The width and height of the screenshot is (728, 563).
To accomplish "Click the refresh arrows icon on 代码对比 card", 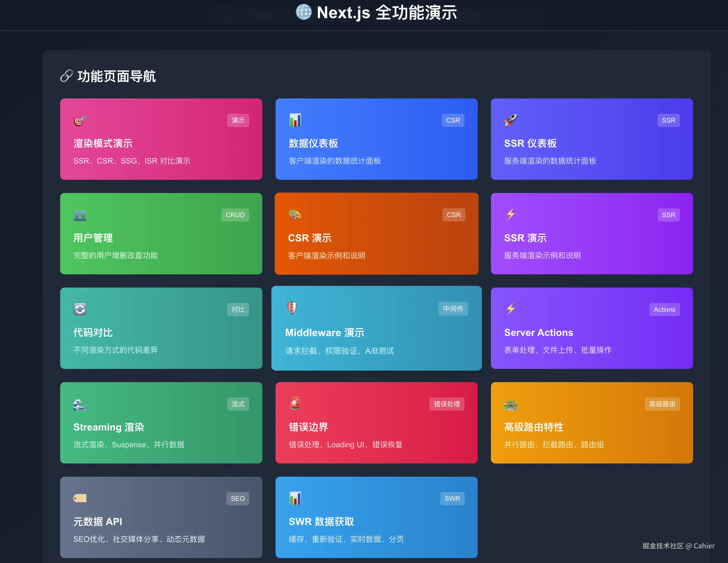I will point(80,309).
